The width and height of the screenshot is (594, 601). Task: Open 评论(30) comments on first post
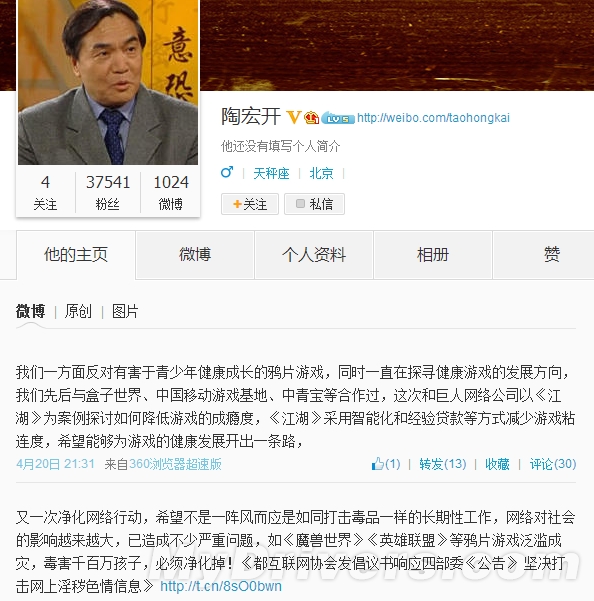[x=553, y=464]
